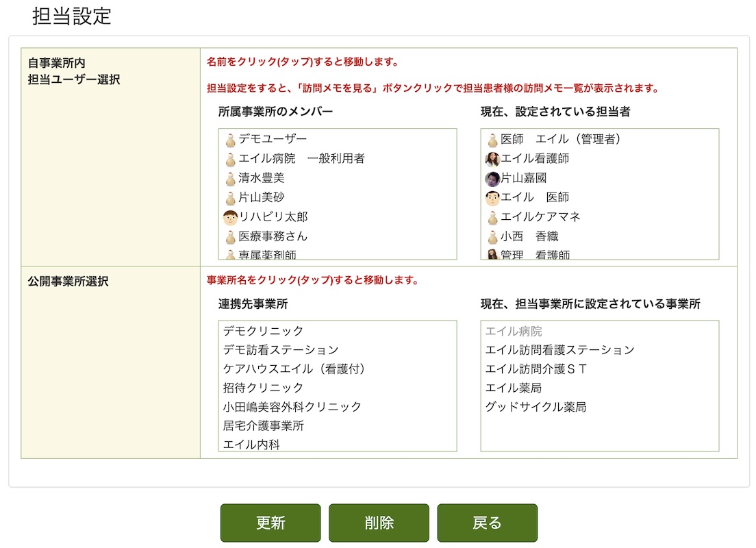Click the avatar photo of 片山嘉國
This screenshot has width=756, height=548.
(x=492, y=179)
